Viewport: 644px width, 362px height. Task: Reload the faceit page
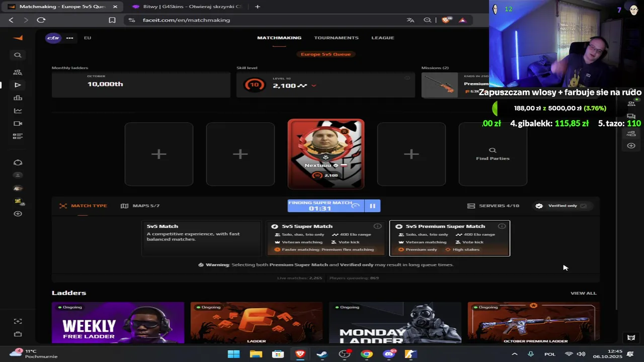(41, 20)
